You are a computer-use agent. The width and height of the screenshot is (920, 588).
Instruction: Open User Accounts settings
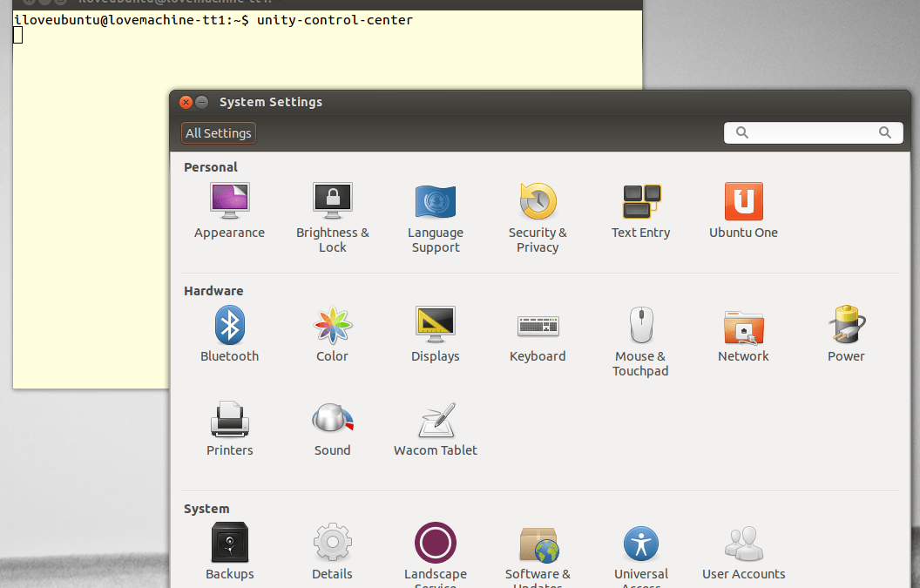(743, 551)
